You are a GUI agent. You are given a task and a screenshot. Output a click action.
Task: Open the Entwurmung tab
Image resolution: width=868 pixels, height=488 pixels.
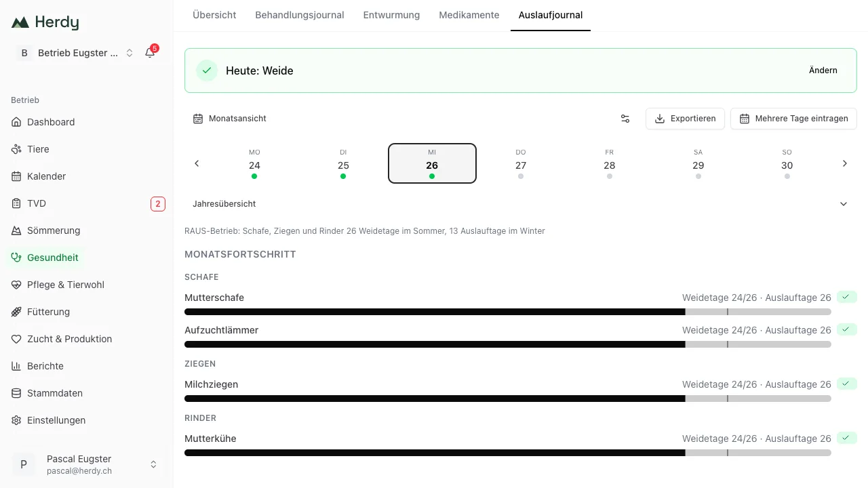[391, 15]
